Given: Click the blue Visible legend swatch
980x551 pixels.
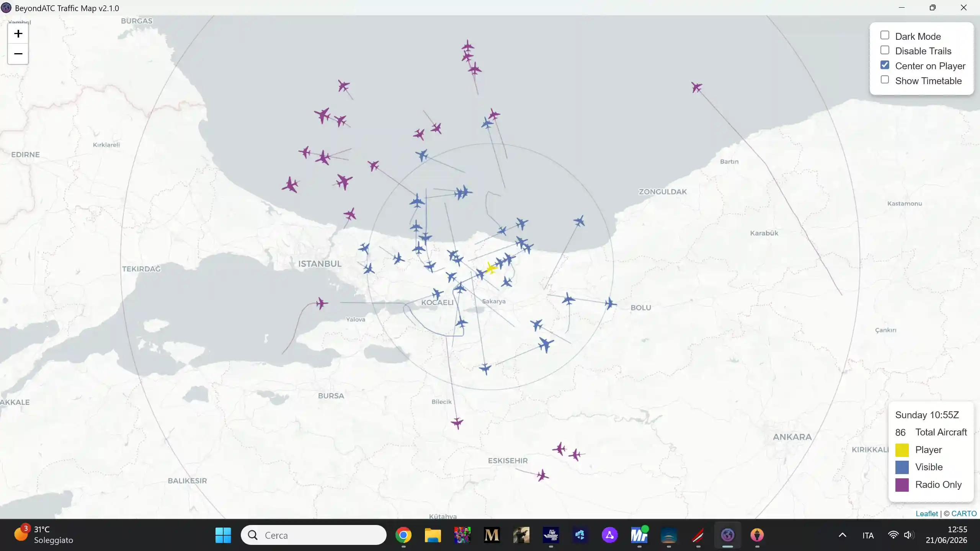Looking at the screenshot, I should pyautogui.click(x=902, y=467).
